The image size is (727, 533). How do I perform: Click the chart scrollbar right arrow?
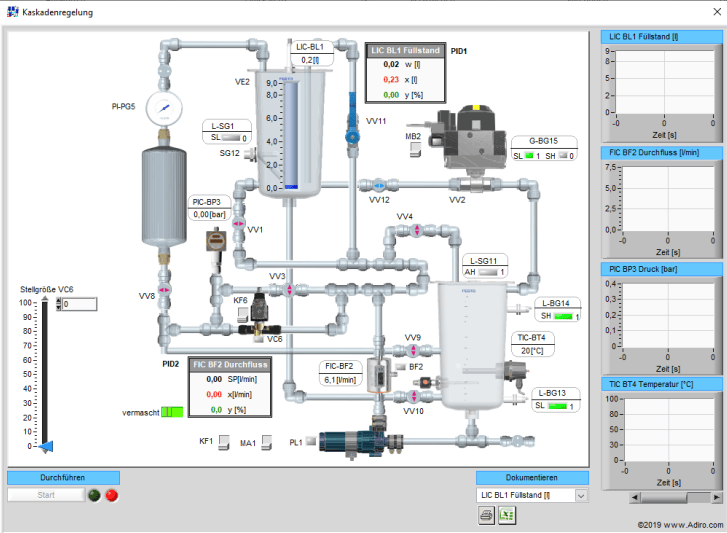pyautogui.click(x=717, y=497)
